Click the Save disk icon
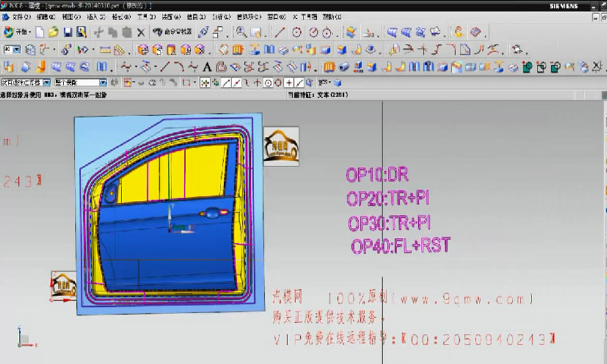Viewport: 607px width, 364px height. click(67, 32)
